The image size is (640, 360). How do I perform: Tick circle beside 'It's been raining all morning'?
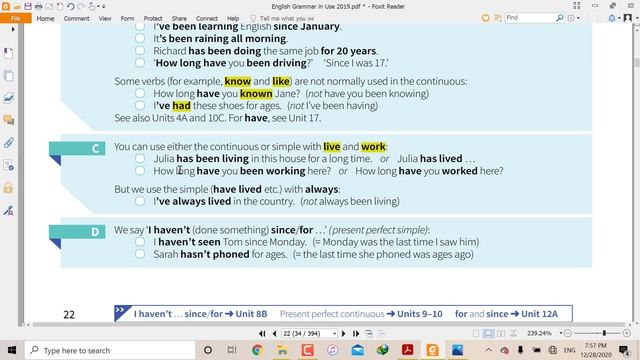coord(140,38)
